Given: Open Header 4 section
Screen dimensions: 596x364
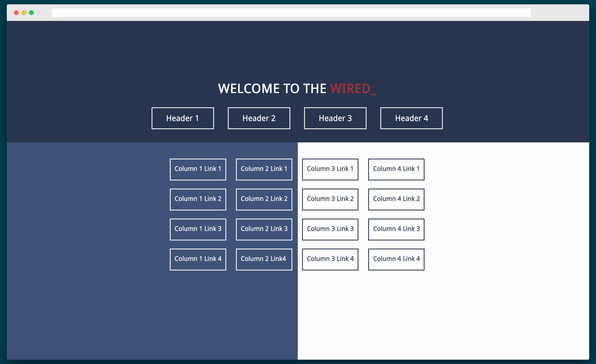Looking at the screenshot, I should pyautogui.click(x=411, y=118).
